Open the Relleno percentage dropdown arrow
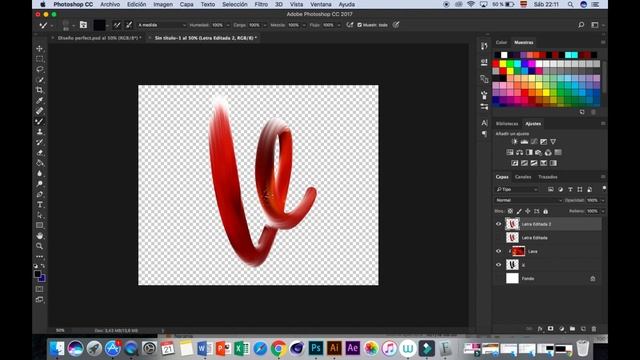 click(603, 211)
